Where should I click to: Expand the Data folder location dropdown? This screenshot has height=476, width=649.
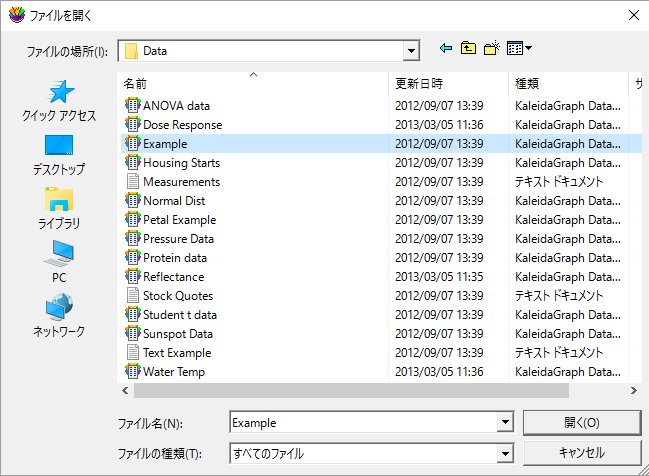(x=411, y=51)
